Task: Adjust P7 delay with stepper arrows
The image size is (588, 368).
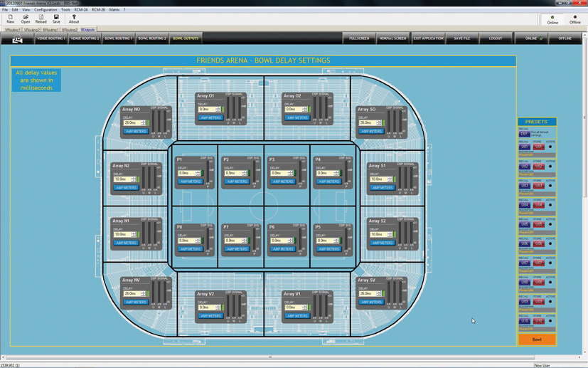Action: (244, 241)
